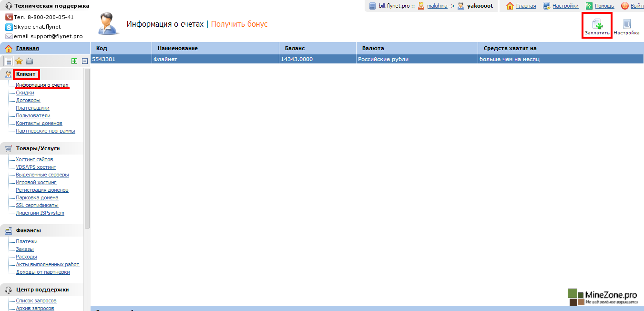The height and width of the screenshot is (311, 644).
Task: Go to Платежи under Финансы
Action: pos(27,241)
